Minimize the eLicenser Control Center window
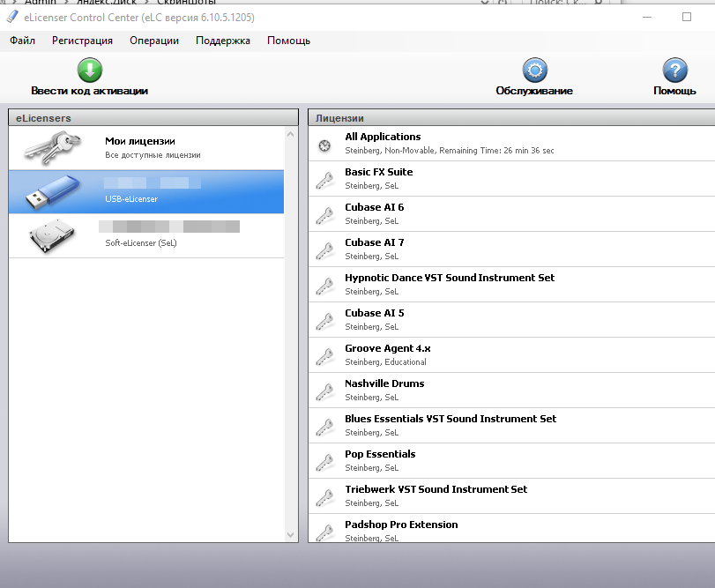Viewport: 715px width, 588px height. point(647,18)
